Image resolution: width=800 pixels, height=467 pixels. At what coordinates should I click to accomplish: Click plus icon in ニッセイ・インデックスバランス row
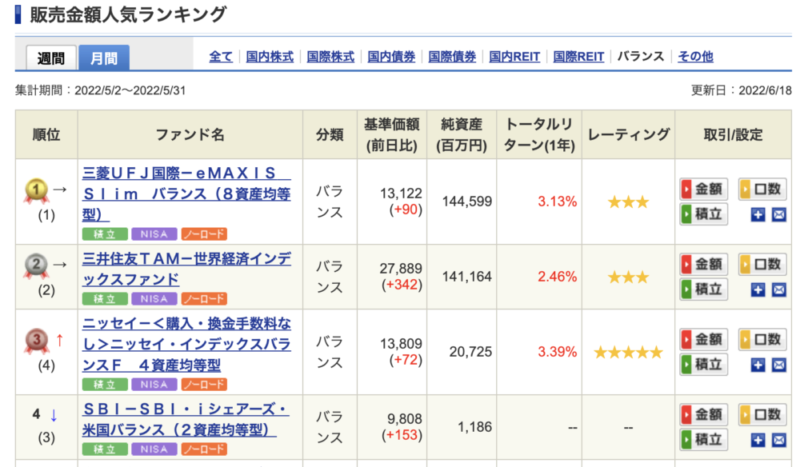click(758, 365)
